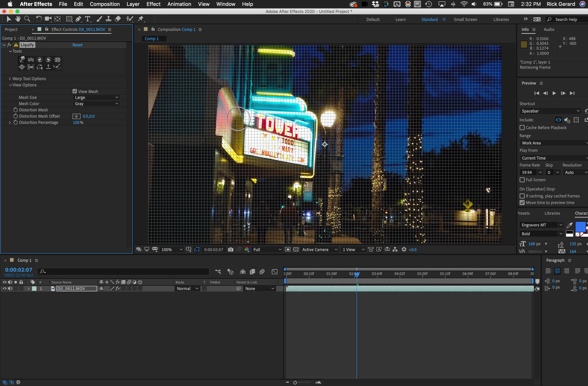
Task: Choose the Turbulence tool in Liquify Tools
Action: click(31, 60)
